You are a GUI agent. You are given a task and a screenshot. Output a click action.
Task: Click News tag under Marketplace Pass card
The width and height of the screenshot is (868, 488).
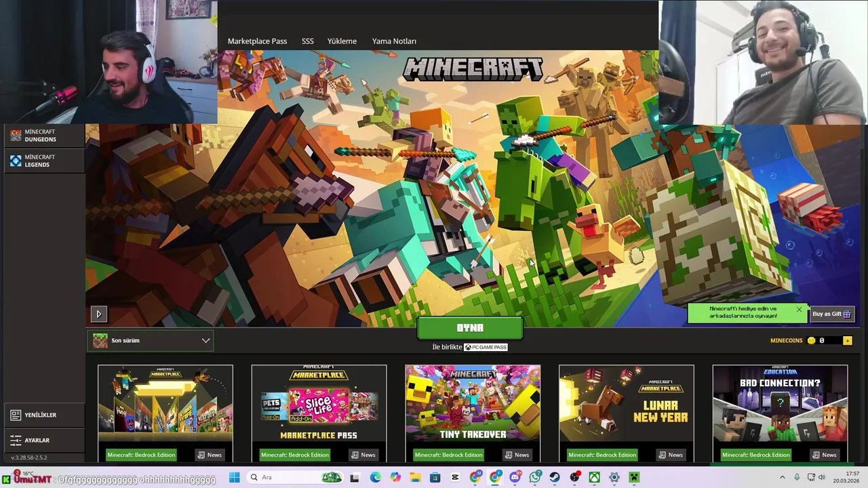coord(363,455)
